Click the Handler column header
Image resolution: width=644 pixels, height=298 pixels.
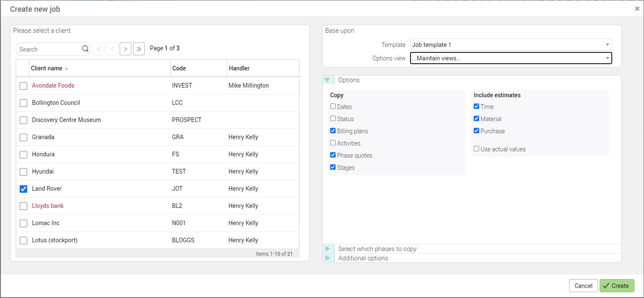(x=239, y=68)
